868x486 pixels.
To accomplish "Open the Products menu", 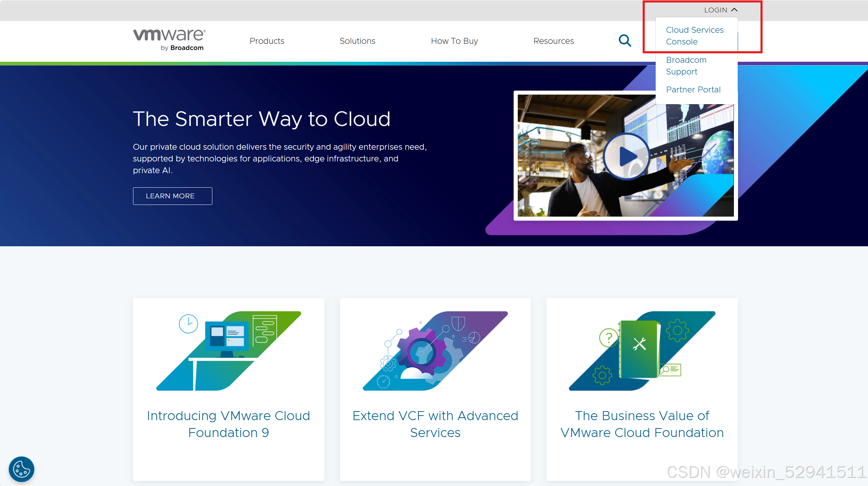I will [x=267, y=41].
